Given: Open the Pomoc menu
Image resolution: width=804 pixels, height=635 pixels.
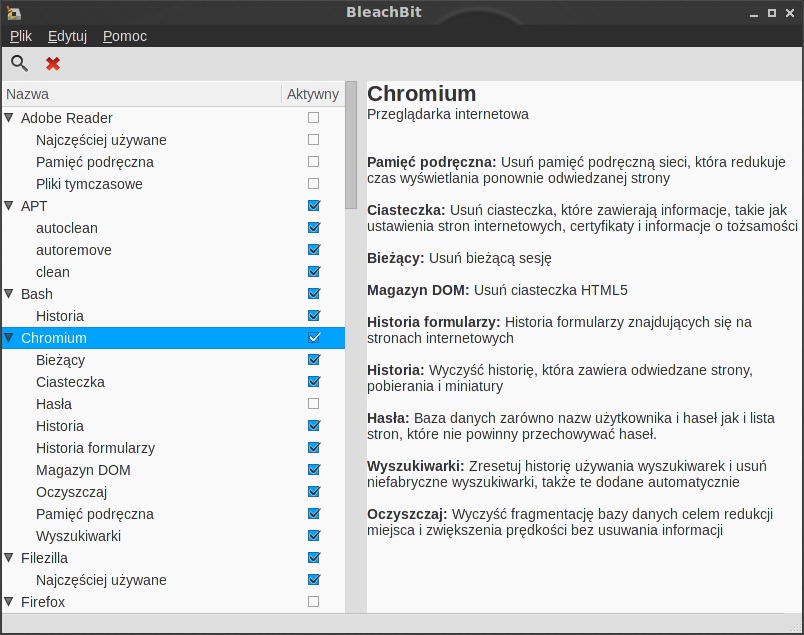Looking at the screenshot, I should [125, 36].
